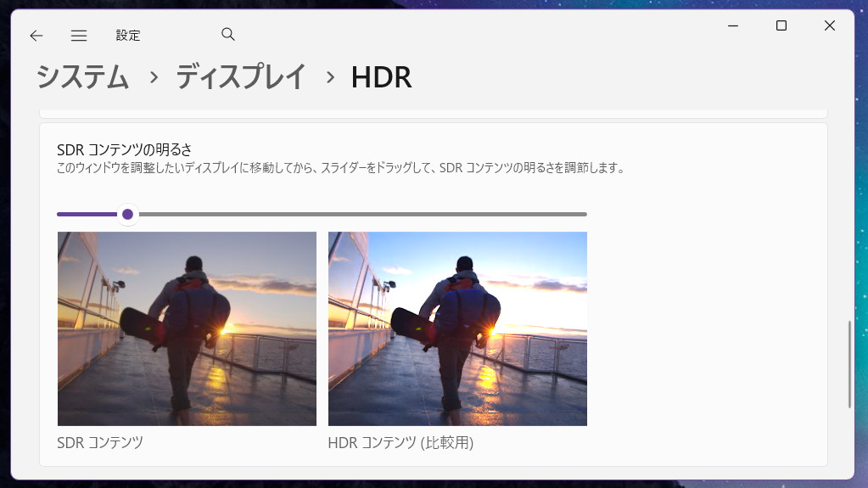The image size is (868, 488).
Task: Click the search magnifier icon
Action: [227, 35]
